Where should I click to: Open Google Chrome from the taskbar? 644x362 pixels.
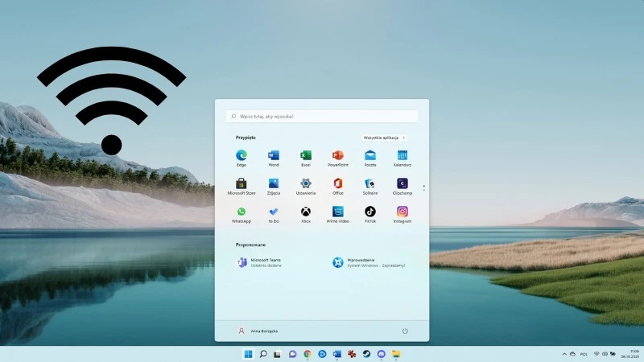pos(308,354)
